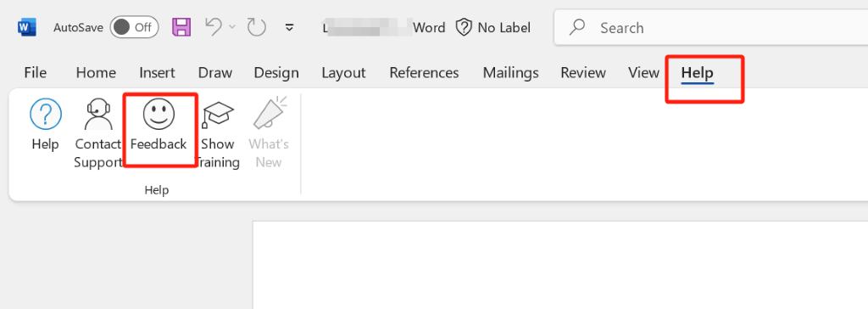
Task: Switch to the References tab
Action: point(424,73)
